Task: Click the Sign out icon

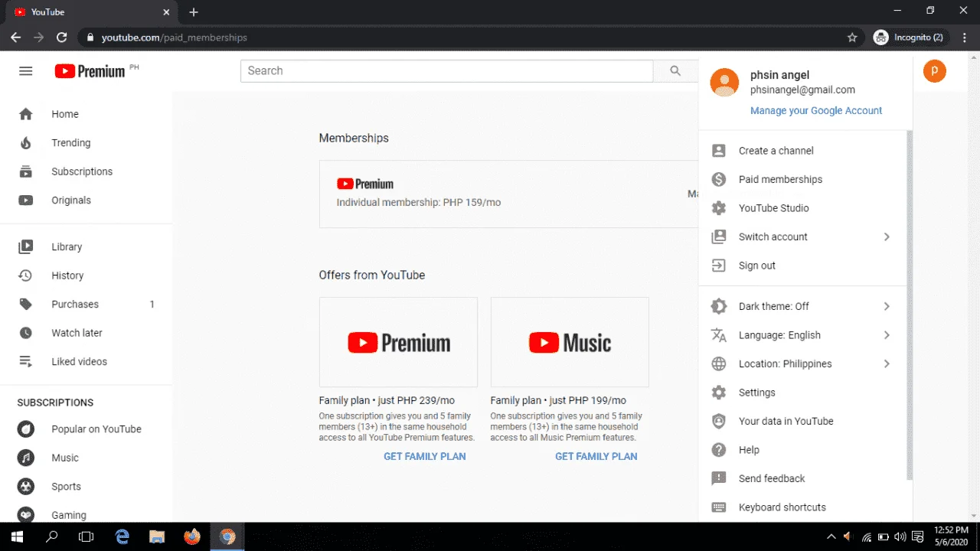Action: point(718,266)
